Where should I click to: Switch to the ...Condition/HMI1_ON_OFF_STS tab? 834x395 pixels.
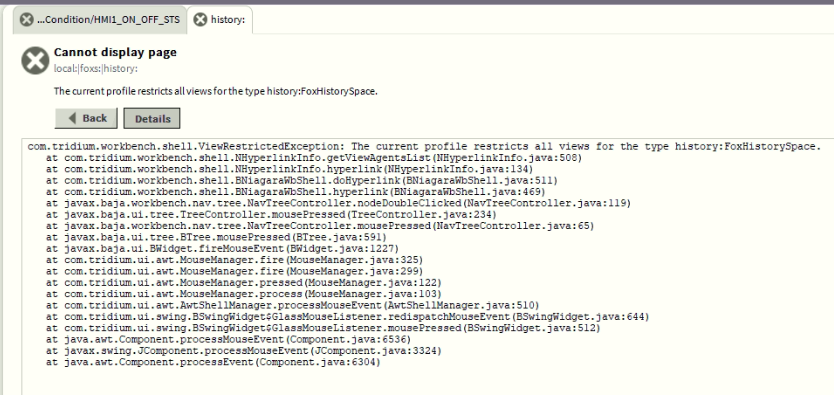pyautogui.click(x=99, y=20)
